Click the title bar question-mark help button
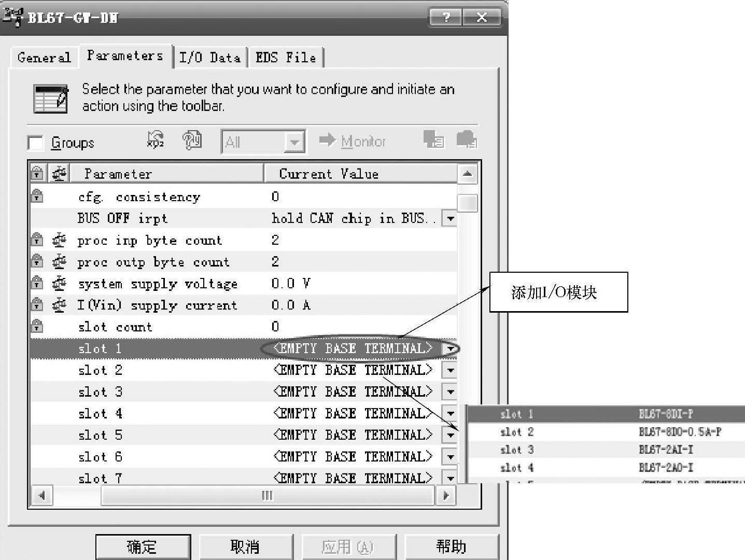Screen dimensions: 745x560 click(446, 17)
